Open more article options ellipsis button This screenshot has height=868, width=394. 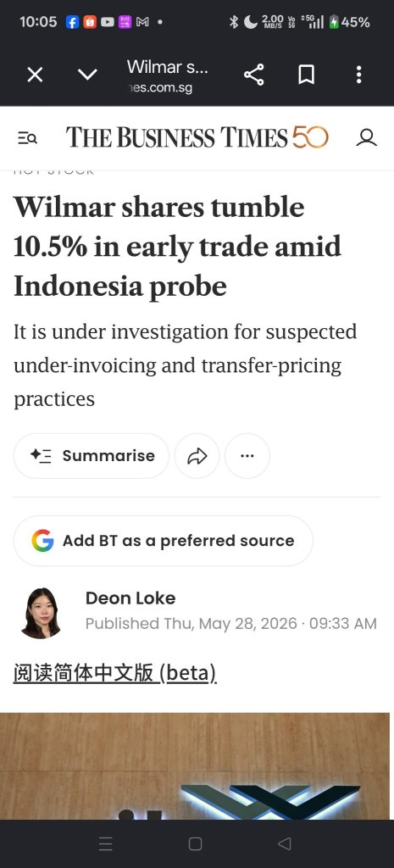pyautogui.click(x=247, y=455)
